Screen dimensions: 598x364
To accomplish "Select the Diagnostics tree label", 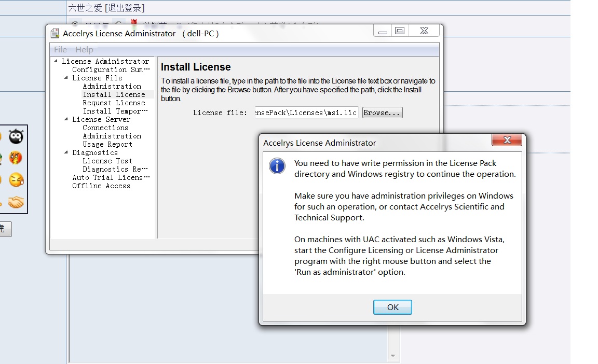I will pos(95,152).
